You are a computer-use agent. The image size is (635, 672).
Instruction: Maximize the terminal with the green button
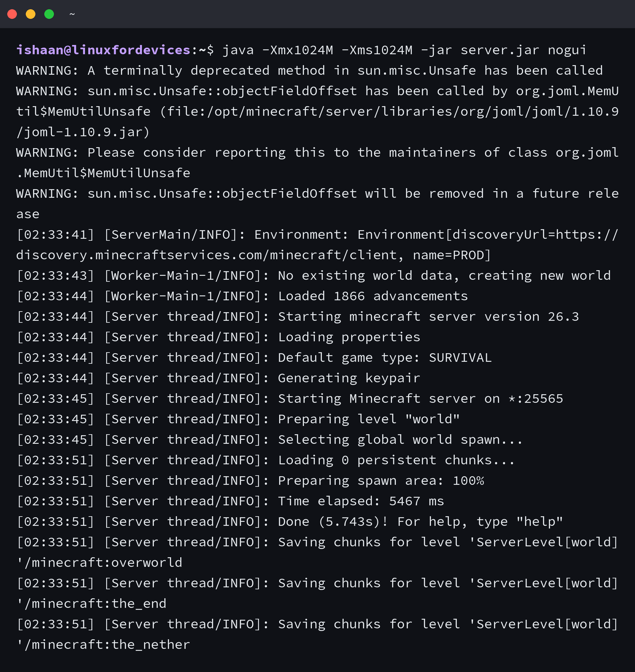[x=49, y=14]
